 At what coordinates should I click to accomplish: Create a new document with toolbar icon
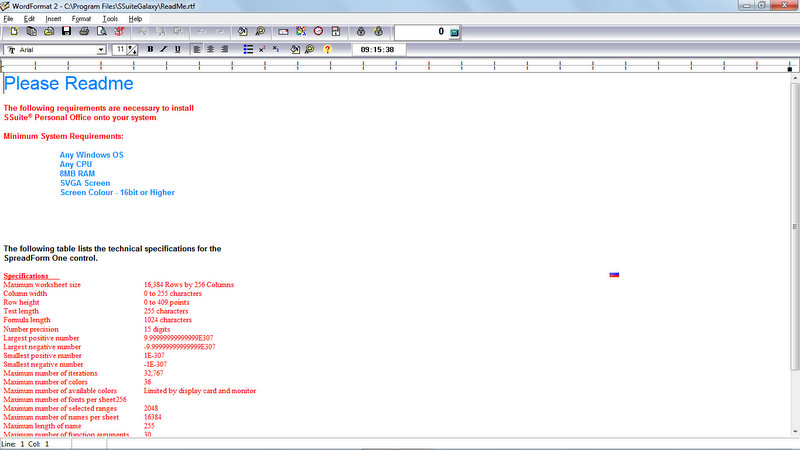14,32
